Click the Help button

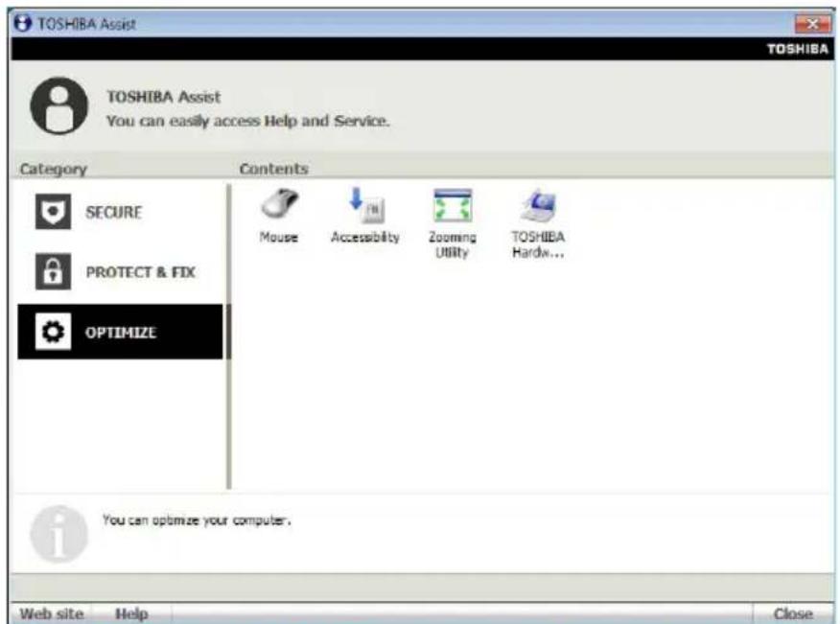click(x=131, y=613)
